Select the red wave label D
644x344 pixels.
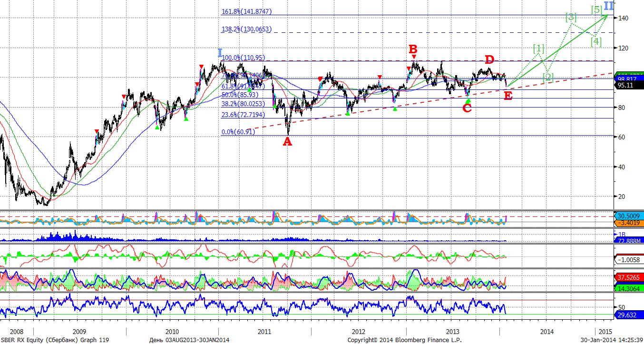pos(489,59)
